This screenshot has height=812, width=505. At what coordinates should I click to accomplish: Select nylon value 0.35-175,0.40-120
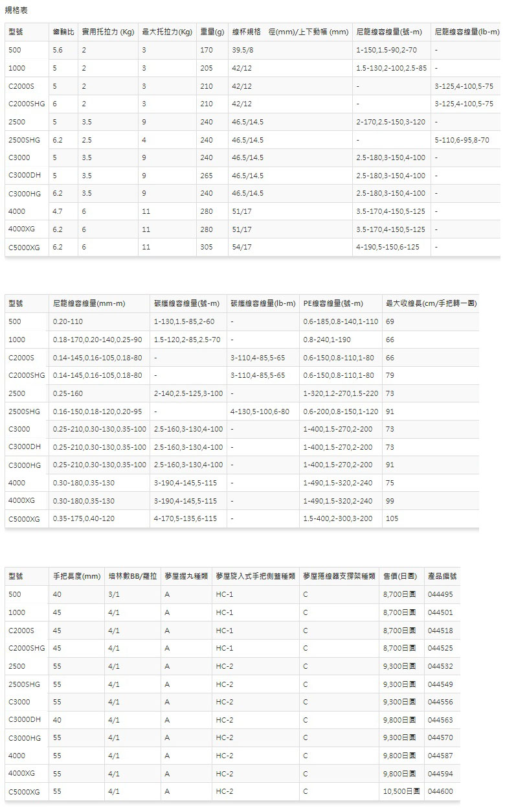click(84, 518)
